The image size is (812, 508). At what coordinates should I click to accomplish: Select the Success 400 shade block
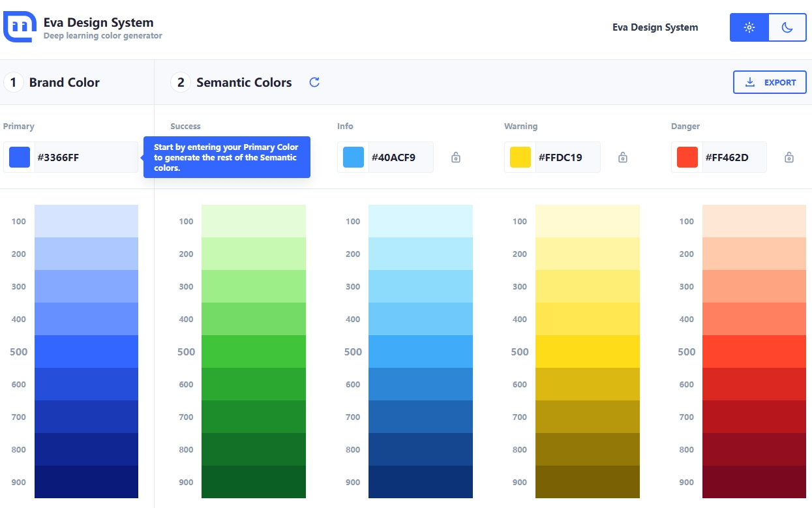coord(254,319)
